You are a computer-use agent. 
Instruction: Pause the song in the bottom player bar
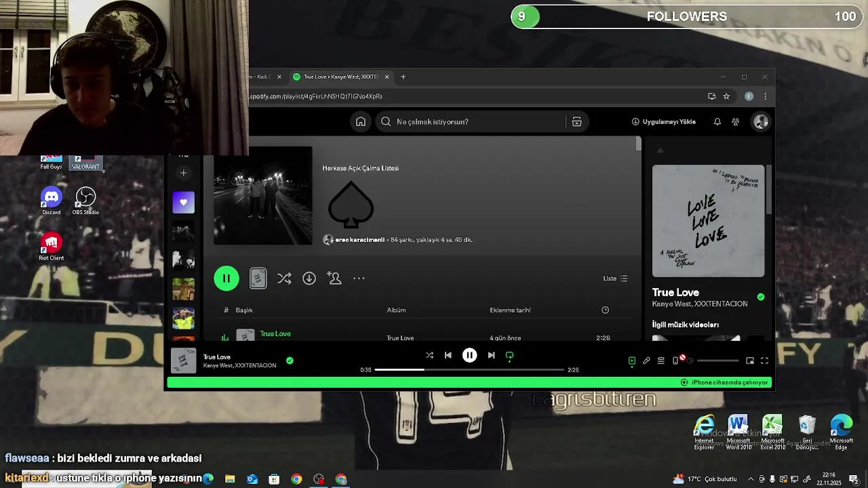[x=469, y=355]
